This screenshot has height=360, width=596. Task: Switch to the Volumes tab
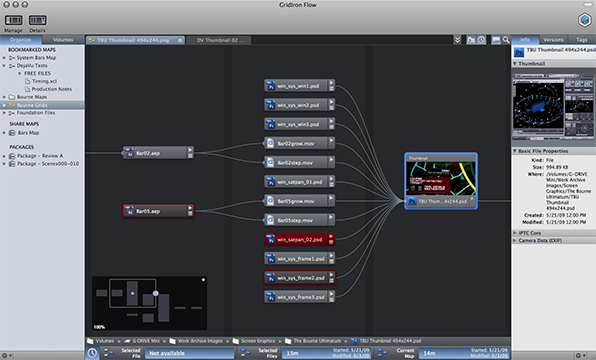(63, 40)
